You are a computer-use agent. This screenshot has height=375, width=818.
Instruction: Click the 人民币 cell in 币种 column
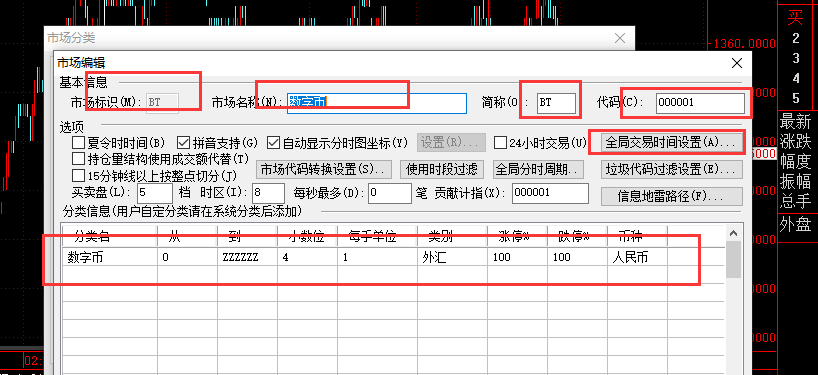point(637,258)
